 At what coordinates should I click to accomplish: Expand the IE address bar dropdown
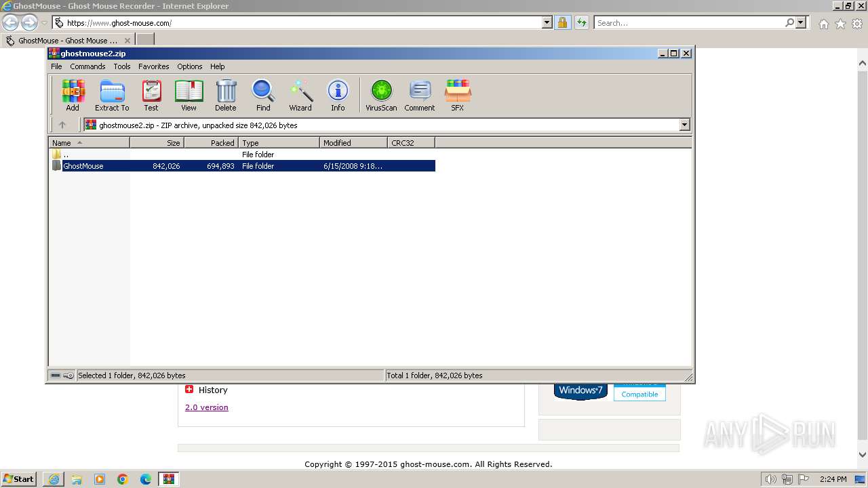coord(547,22)
